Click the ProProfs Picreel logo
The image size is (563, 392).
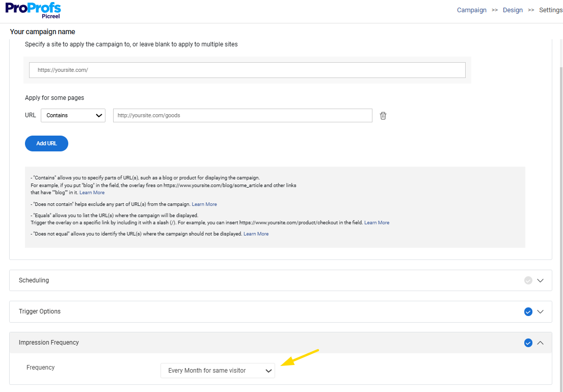pyautogui.click(x=33, y=10)
